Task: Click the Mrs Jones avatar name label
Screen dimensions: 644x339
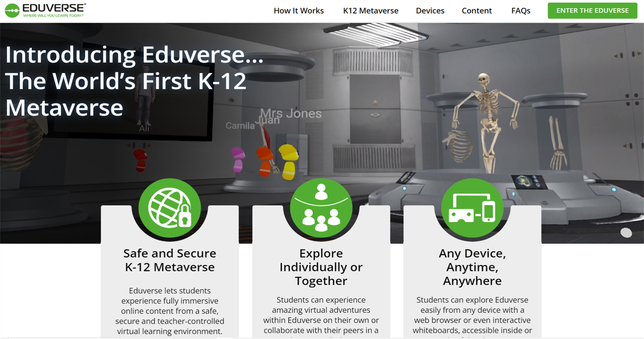Action: click(291, 113)
